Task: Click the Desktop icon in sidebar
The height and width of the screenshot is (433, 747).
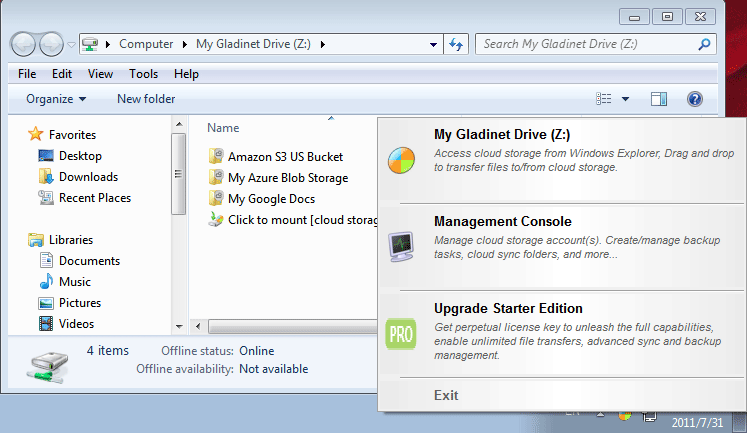Action: (x=46, y=156)
